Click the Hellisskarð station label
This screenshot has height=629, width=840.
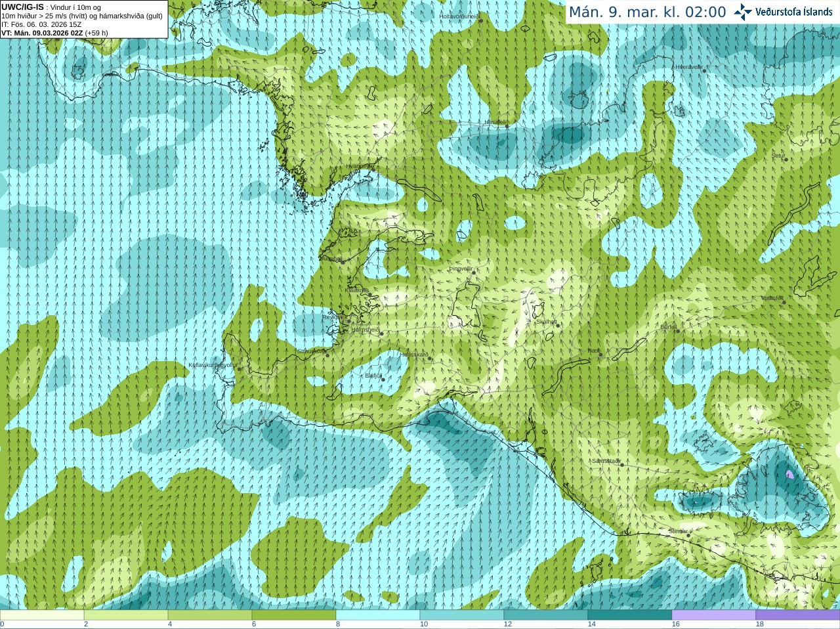coord(414,355)
